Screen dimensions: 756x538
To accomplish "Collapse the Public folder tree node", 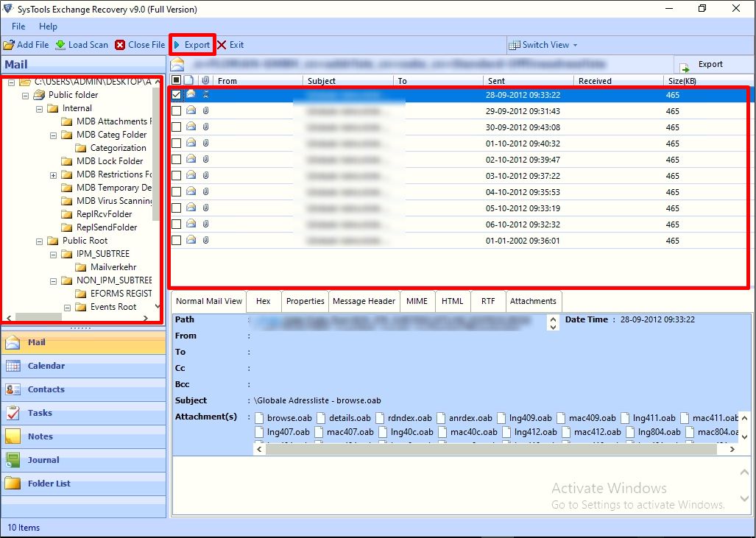I will [x=25, y=96].
